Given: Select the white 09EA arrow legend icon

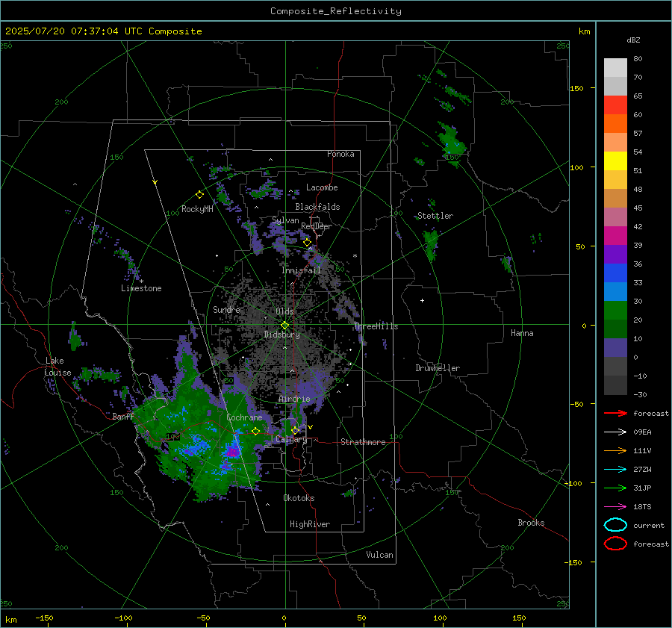Looking at the screenshot, I should tap(615, 432).
